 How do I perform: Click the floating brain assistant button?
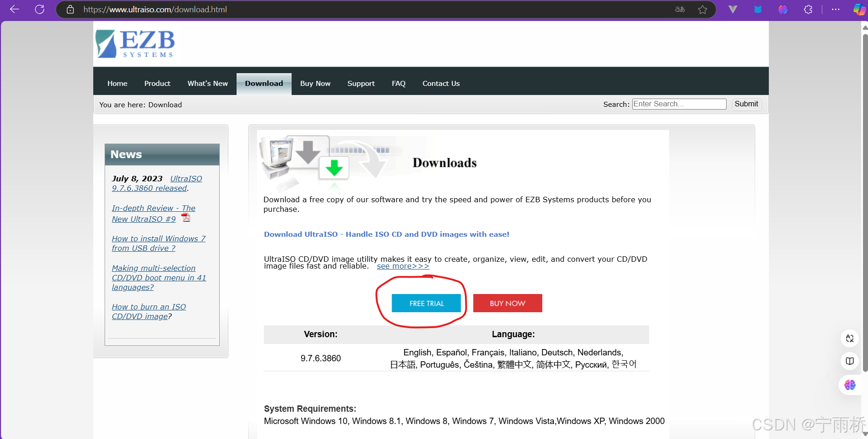click(x=849, y=385)
